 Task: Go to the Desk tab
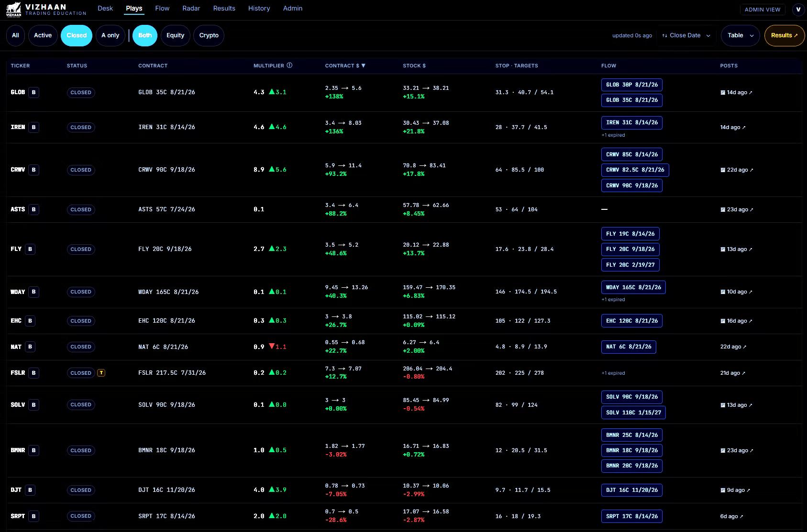click(105, 9)
